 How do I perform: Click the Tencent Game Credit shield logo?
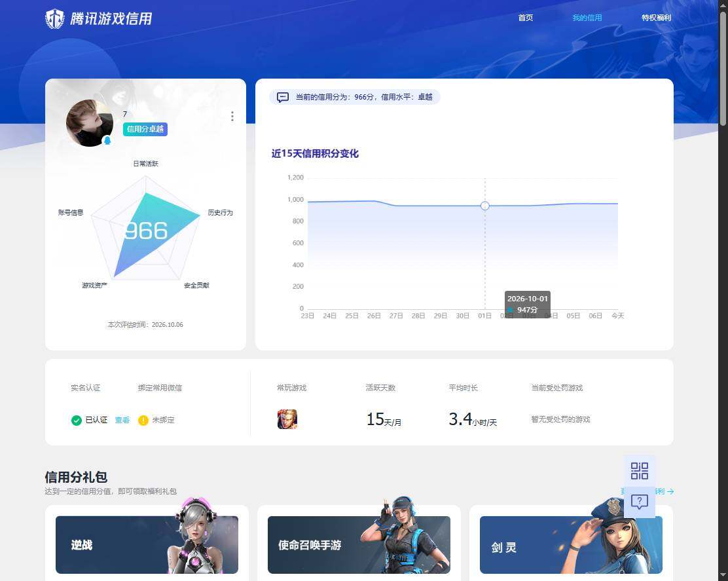point(55,18)
